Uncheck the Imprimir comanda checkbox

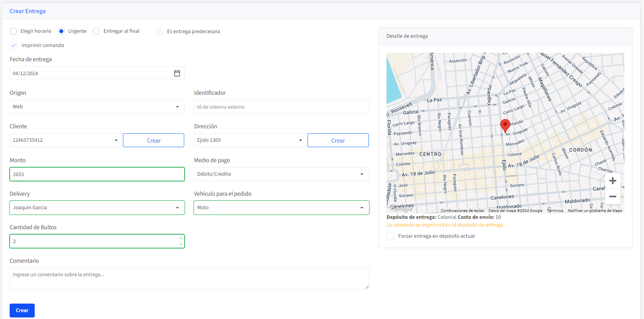coord(13,45)
